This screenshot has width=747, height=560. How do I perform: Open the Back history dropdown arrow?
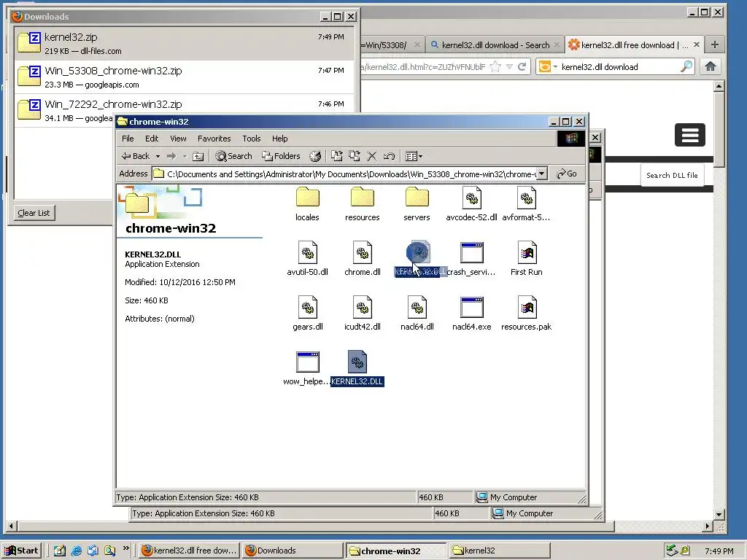point(158,156)
